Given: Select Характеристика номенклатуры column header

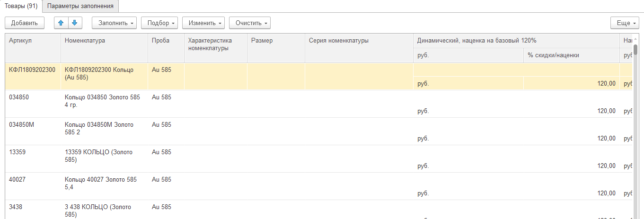Looking at the screenshot, I should coord(216,48).
